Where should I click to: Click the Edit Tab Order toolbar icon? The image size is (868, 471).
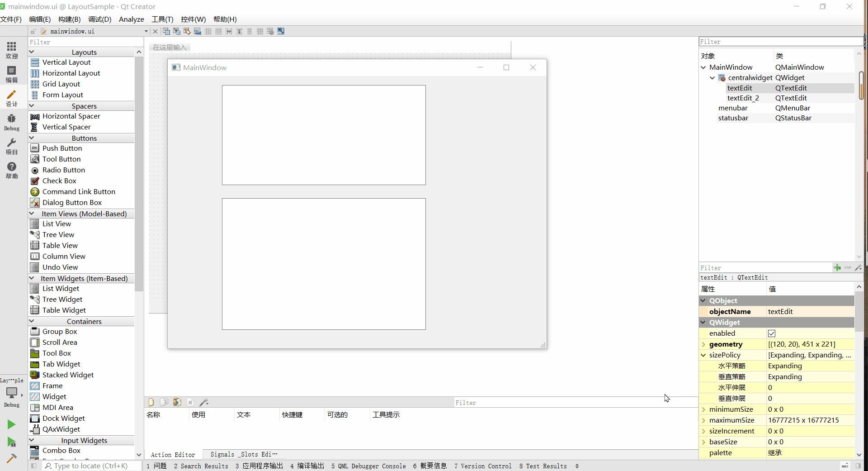(x=198, y=31)
